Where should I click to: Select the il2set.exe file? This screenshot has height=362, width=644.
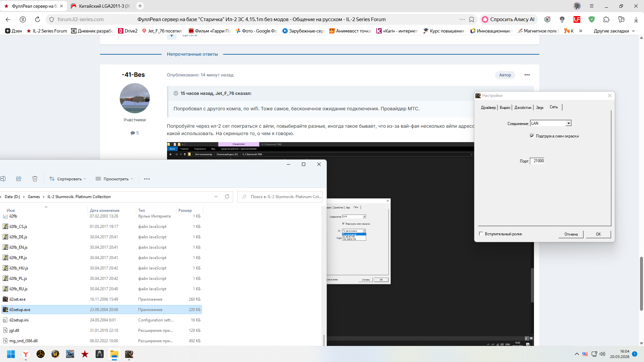pos(17,299)
